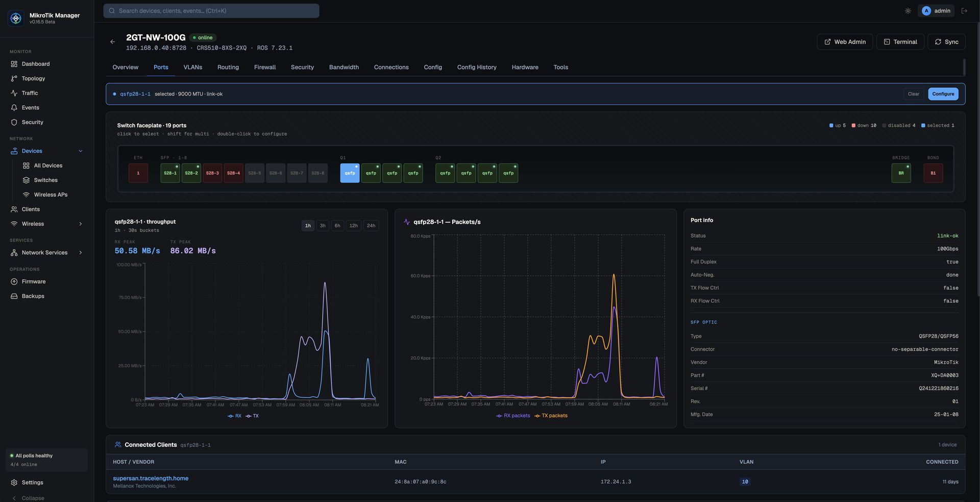Click the Sync button
Image resolution: width=980 pixels, height=502 pixels.
pyautogui.click(x=946, y=42)
